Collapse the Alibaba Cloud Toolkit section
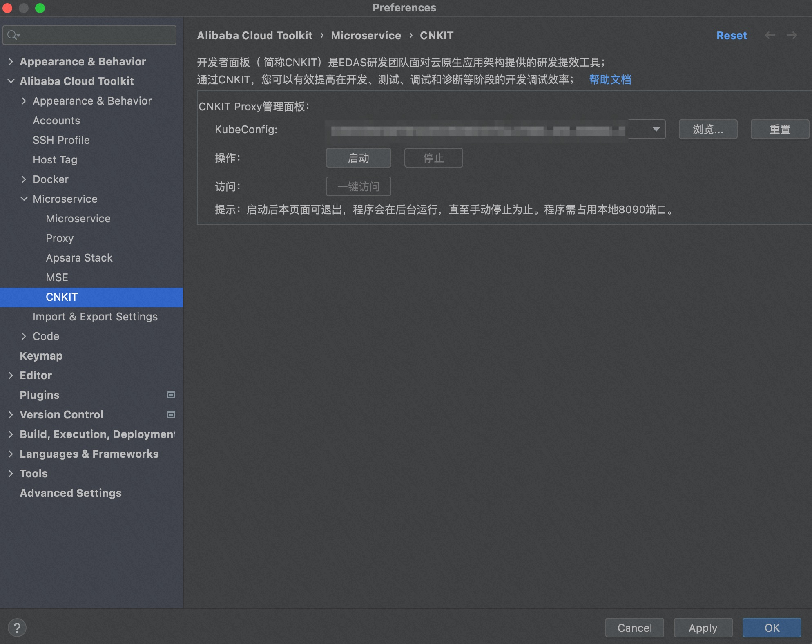 click(x=11, y=81)
